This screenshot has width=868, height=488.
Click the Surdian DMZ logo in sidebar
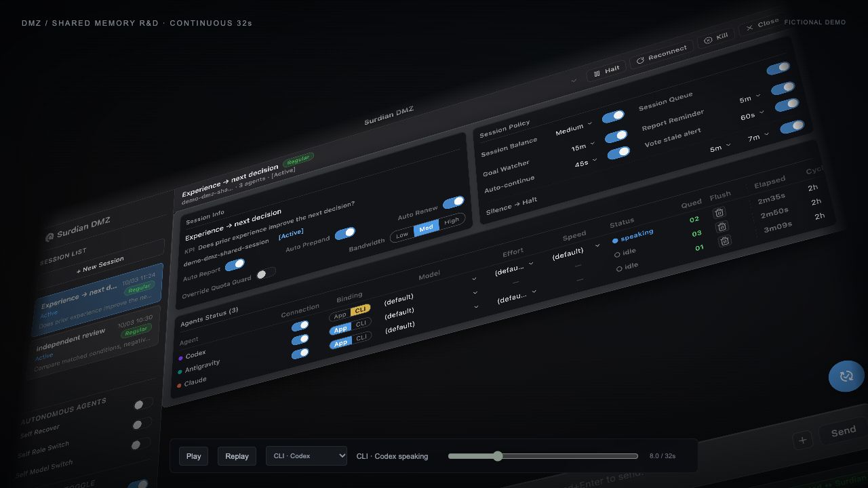tap(50, 237)
